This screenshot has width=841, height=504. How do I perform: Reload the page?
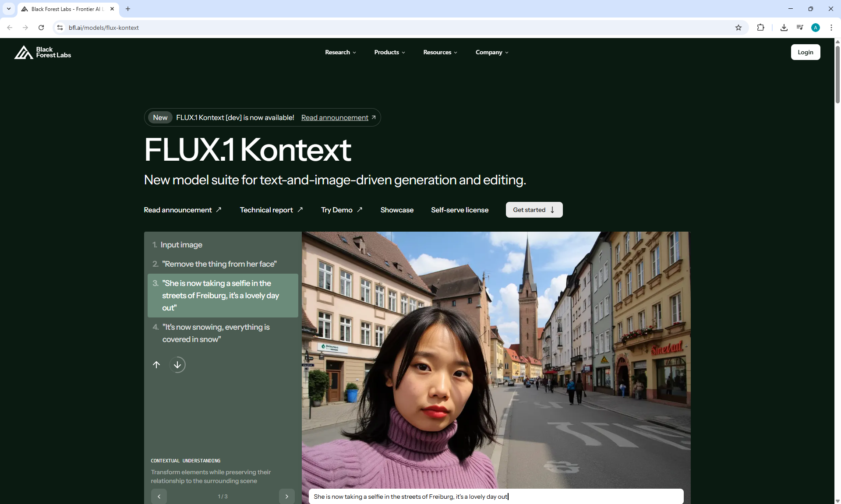tap(41, 28)
